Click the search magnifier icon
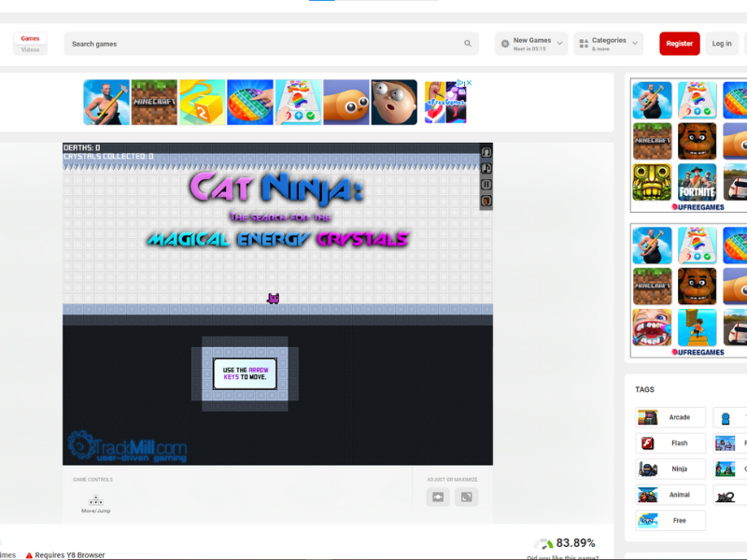The height and width of the screenshot is (560, 747). (x=468, y=43)
